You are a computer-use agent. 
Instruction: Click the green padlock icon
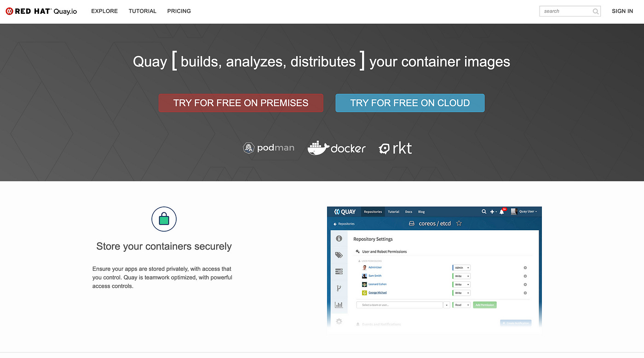tap(164, 219)
